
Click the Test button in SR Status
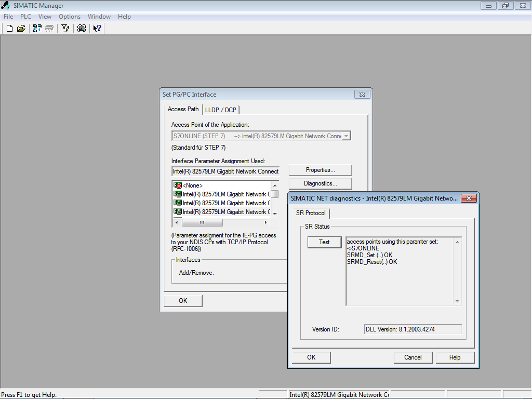coord(324,242)
